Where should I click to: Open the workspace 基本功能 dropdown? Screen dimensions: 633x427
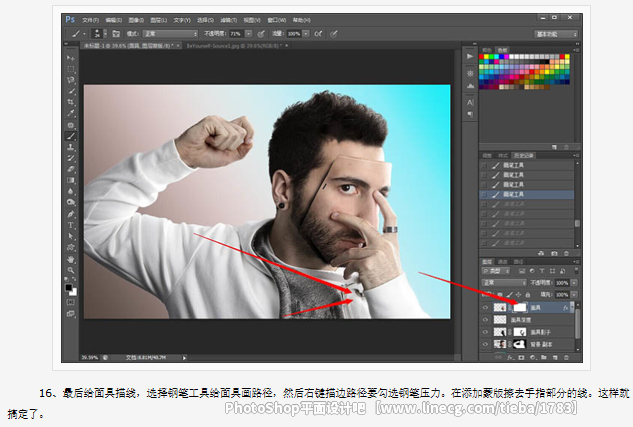[556, 34]
